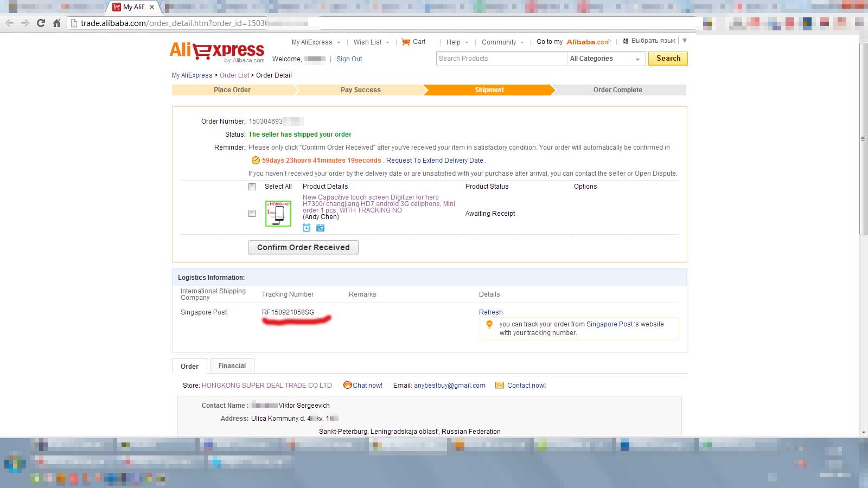Click the Confirm Order Received button

click(x=303, y=247)
